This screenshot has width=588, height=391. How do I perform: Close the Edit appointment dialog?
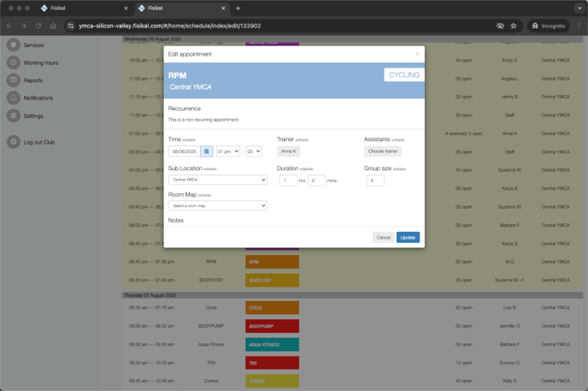(417, 54)
